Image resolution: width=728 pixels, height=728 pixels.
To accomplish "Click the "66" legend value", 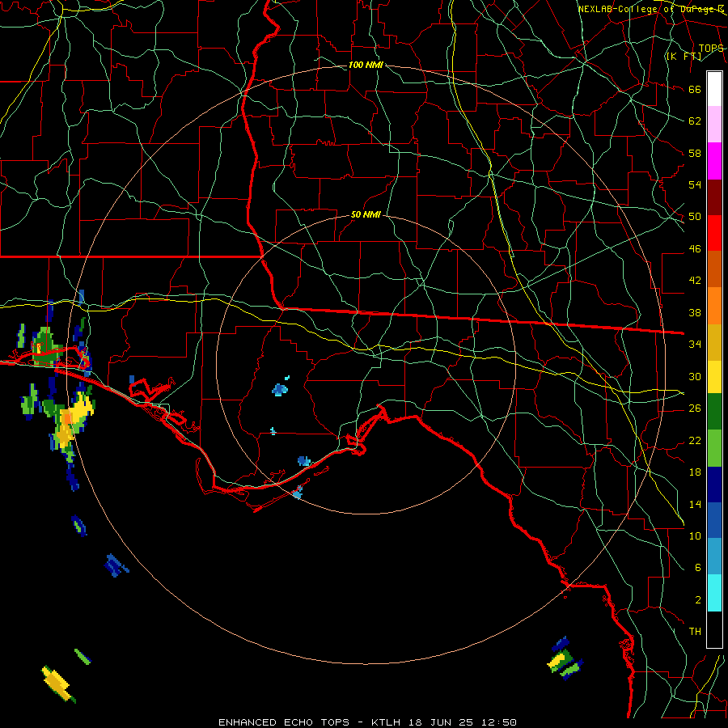I will [x=695, y=90].
